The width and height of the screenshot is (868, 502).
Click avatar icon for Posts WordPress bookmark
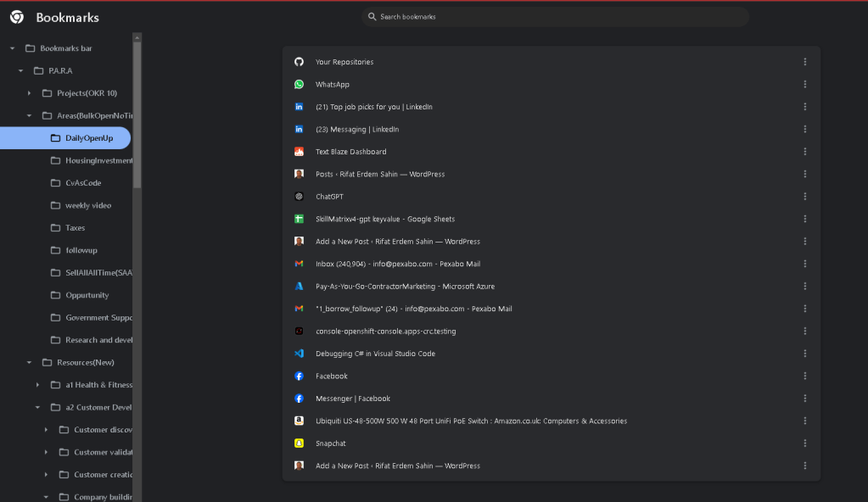pyautogui.click(x=299, y=174)
